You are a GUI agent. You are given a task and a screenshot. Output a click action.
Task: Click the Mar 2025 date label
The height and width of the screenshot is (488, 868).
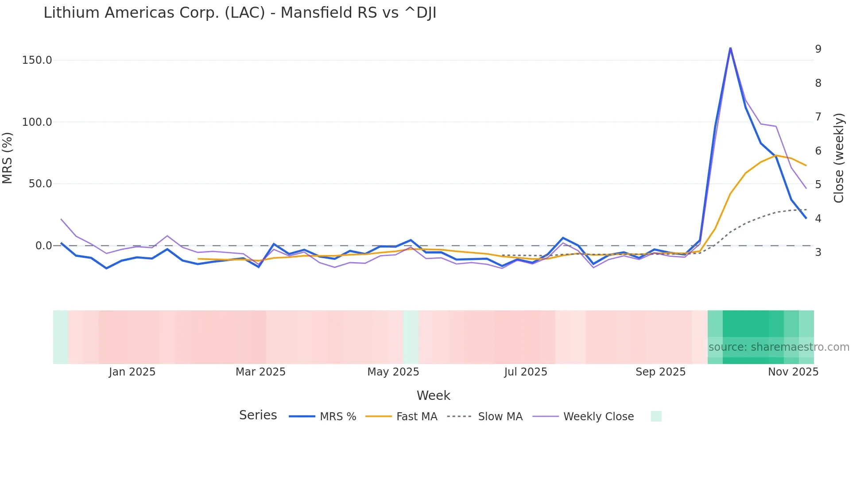(x=260, y=372)
